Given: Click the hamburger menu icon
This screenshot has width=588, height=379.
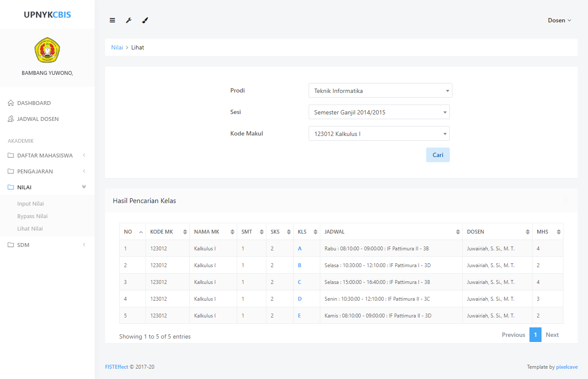Looking at the screenshot, I should [x=112, y=20].
